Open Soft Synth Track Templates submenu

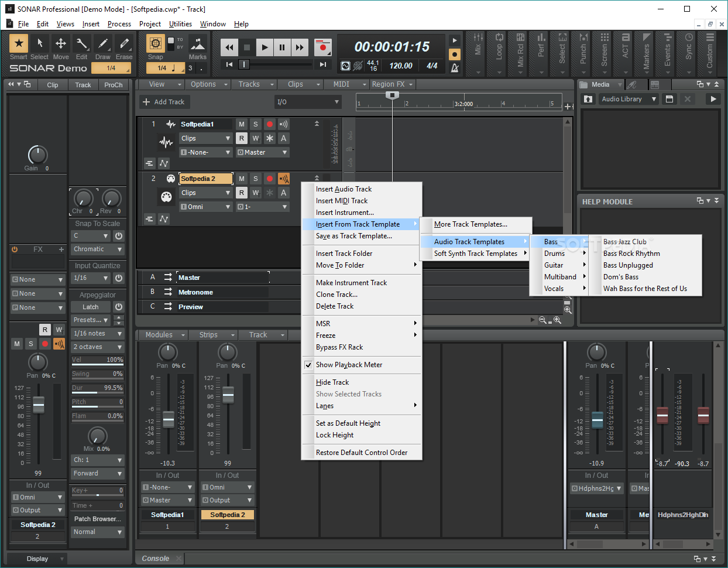click(475, 254)
